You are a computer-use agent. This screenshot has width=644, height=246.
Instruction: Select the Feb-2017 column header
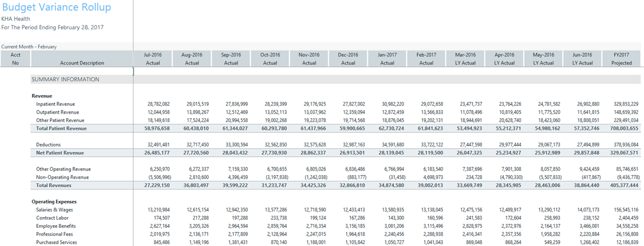pos(426,59)
